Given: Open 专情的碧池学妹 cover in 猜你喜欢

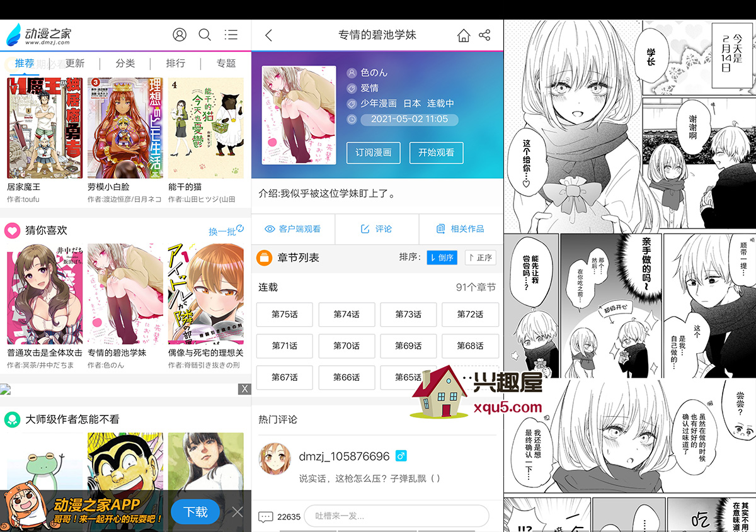Looking at the screenshot, I should (125, 294).
